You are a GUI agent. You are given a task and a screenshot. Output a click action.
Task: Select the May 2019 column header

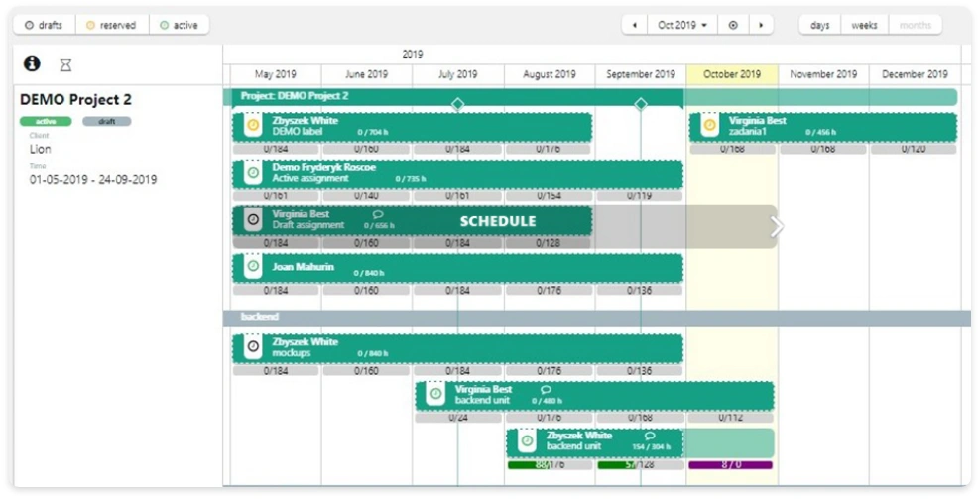(x=276, y=74)
